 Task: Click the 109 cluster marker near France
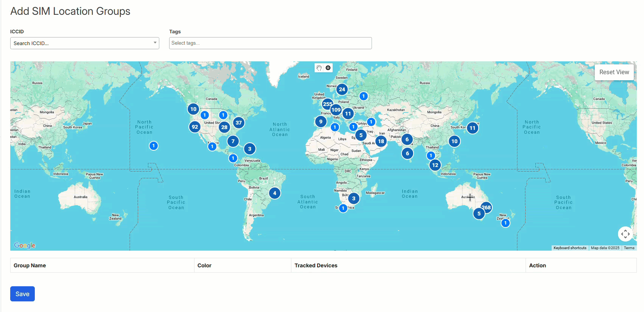[x=336, y=110]
